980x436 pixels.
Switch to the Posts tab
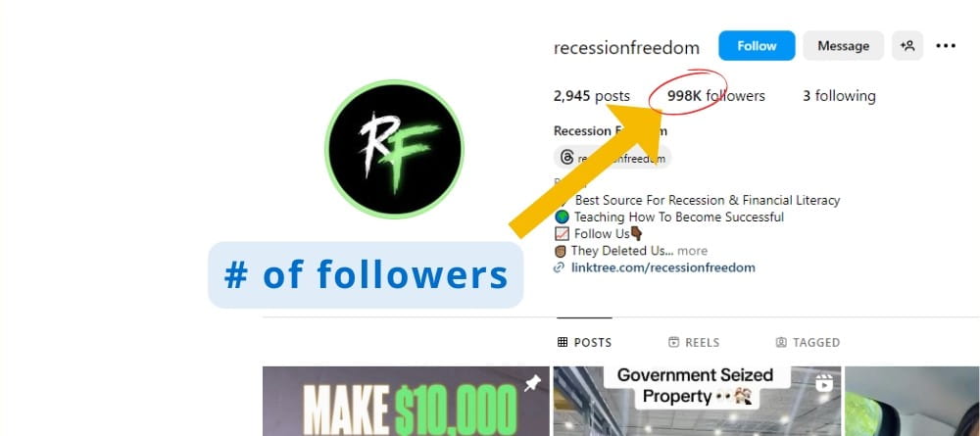tap(584, 342)
